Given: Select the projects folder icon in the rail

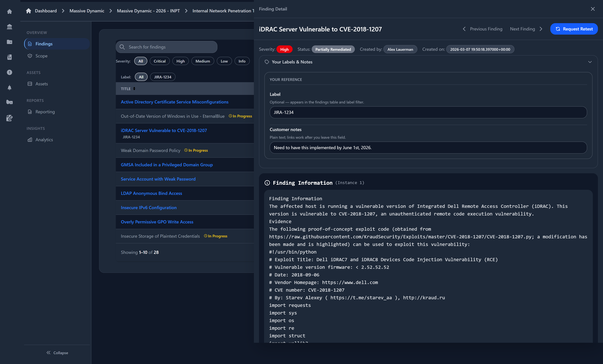Looking at the screenshot, I should point(9,42).
